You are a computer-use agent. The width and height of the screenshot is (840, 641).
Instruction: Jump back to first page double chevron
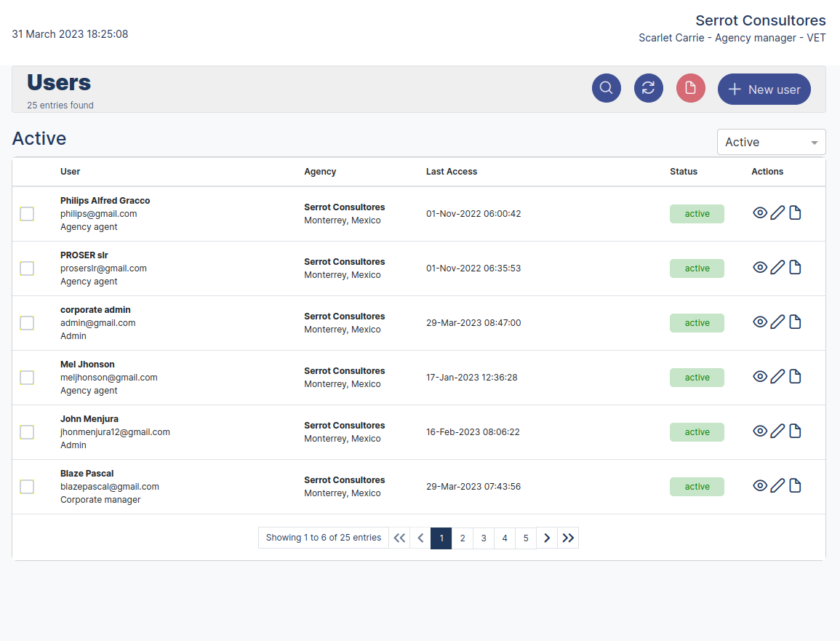[x=399, y=538]
